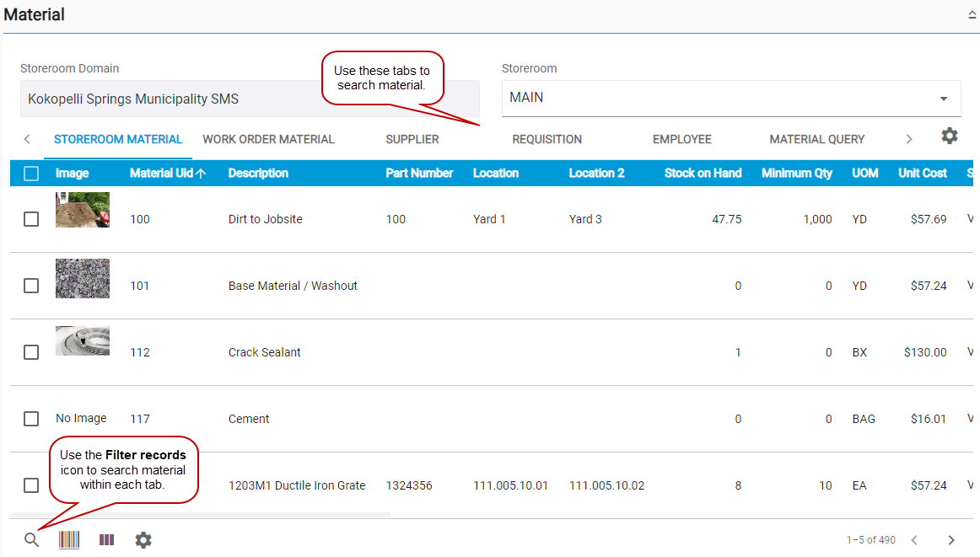Open the column chooser icon

(x=106, y=540)
